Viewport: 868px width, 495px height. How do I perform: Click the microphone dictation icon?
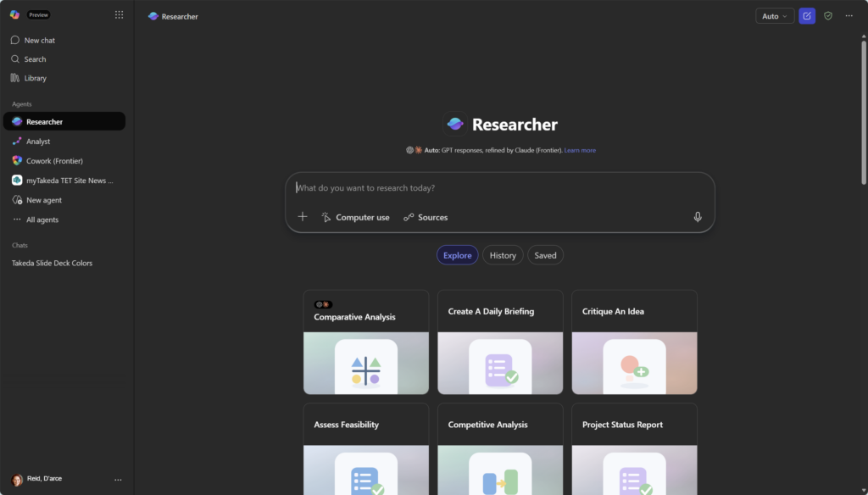[698, 217]
